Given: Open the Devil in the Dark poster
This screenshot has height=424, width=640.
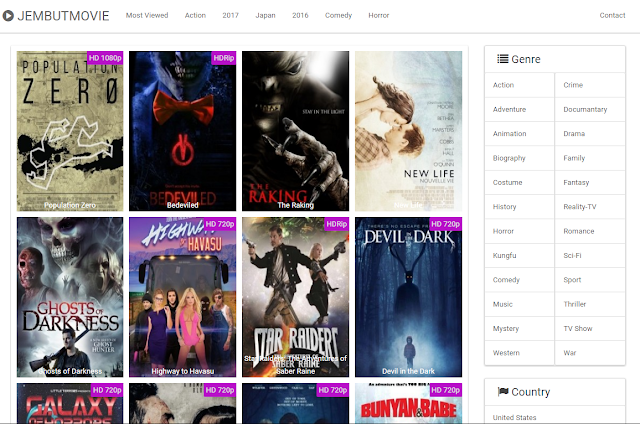Looking at the screenshot, I should click(409, 297).
